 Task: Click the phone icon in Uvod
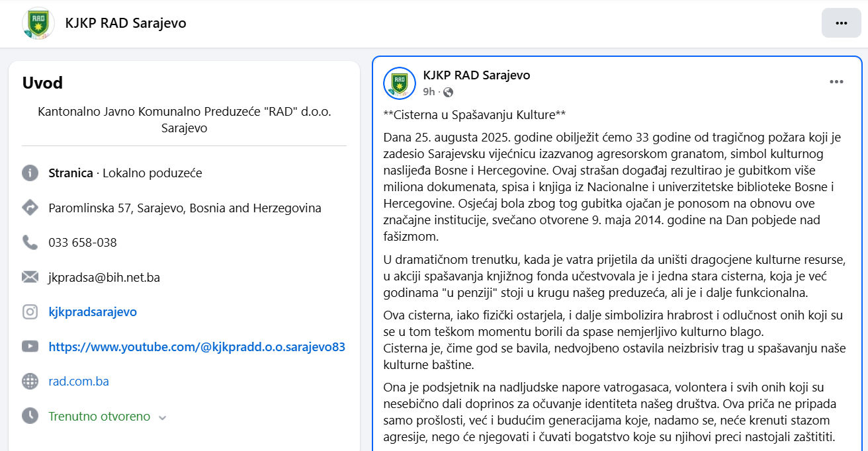30,243
